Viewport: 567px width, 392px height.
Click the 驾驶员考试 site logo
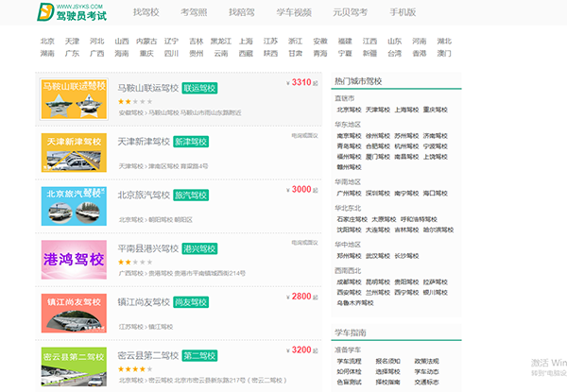coord(72,12)
